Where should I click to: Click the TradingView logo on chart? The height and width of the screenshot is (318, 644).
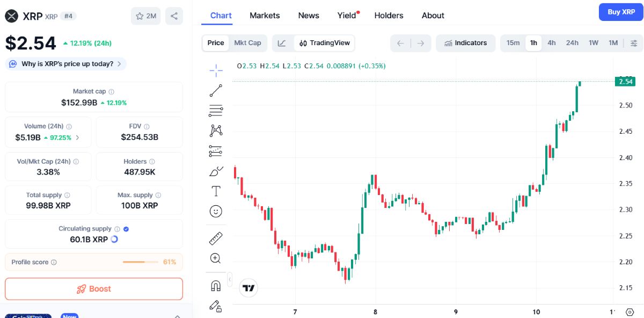248,288
